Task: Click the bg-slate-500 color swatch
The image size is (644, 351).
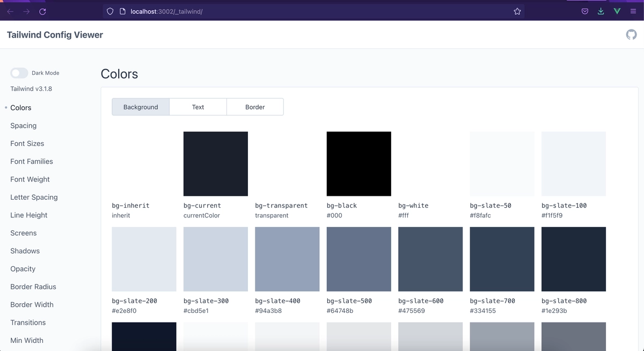Action: tap(358, 259)
